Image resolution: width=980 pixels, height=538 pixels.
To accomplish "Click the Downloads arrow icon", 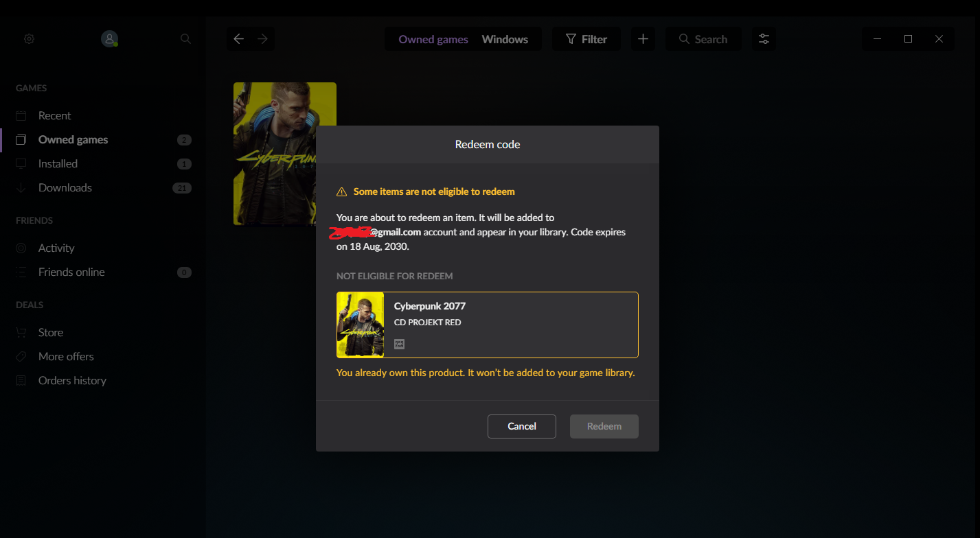I will [x=21, y=187].
